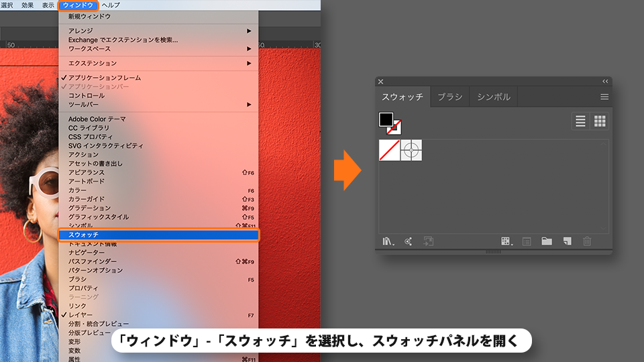Open SVG インタラクティビティ panel
Viewport: 644px width, 362px height.
point(158,145)
